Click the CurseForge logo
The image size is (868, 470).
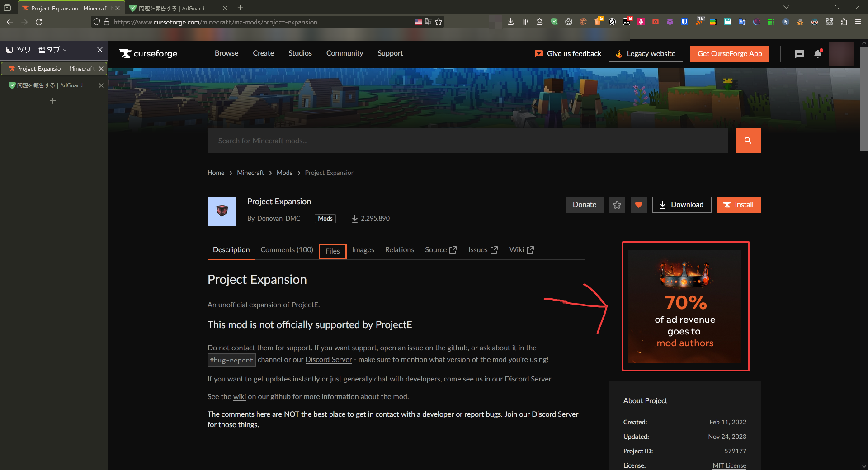148,54
